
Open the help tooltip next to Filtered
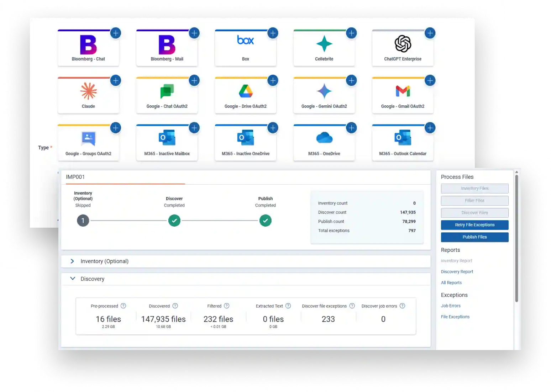click(x=227, y=306)
